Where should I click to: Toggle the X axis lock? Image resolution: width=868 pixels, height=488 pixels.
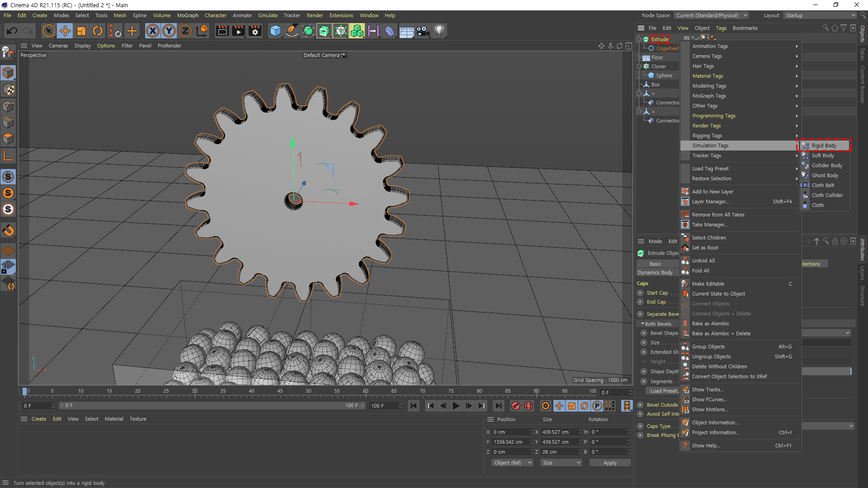pyautogui.click(x=153, y=31)
